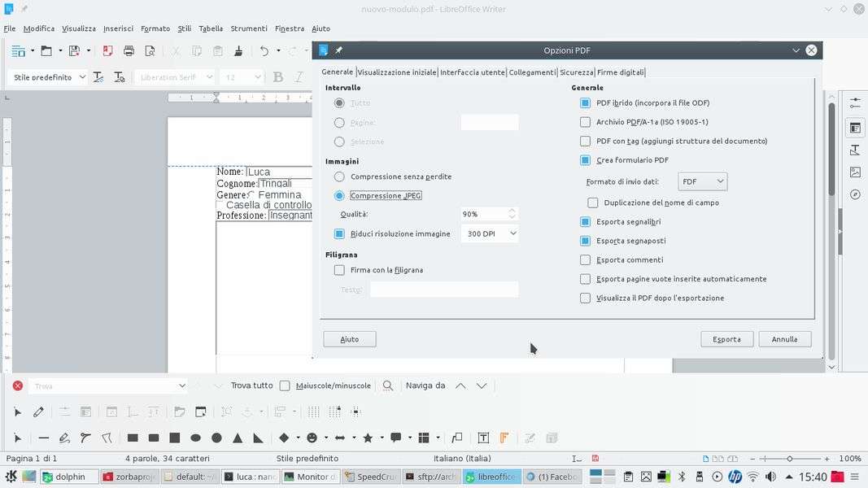Open the Tabella menu

point(210,28)
